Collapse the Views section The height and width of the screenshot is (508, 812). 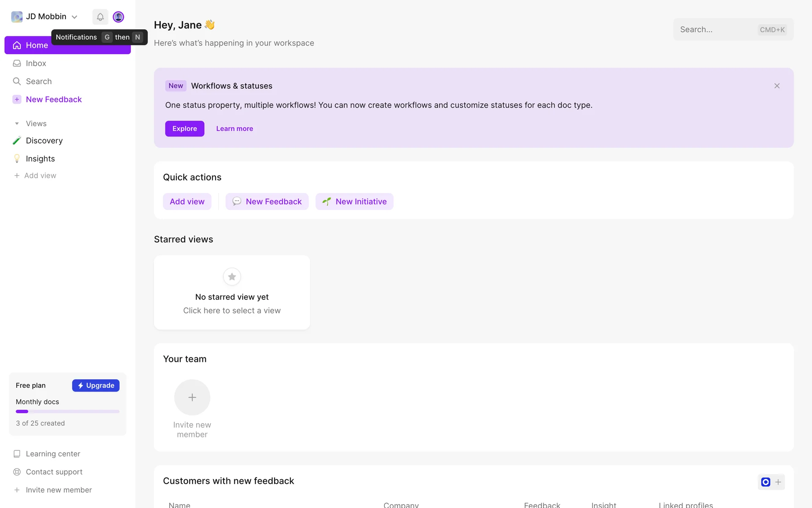click(x=17, y=124)
